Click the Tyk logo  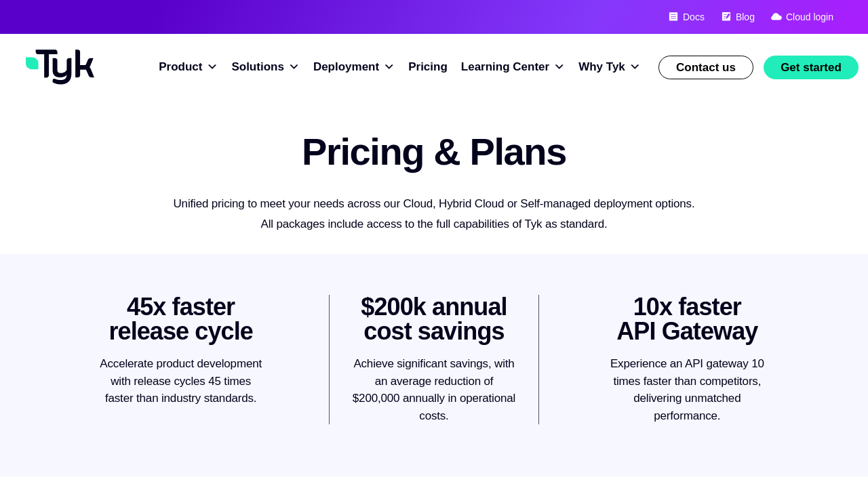pos(60,66)
